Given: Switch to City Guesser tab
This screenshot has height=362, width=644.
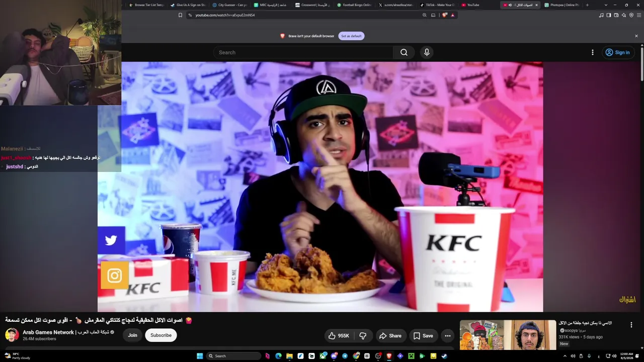Looking at the screenshot, I should click(x=229, y=5).
